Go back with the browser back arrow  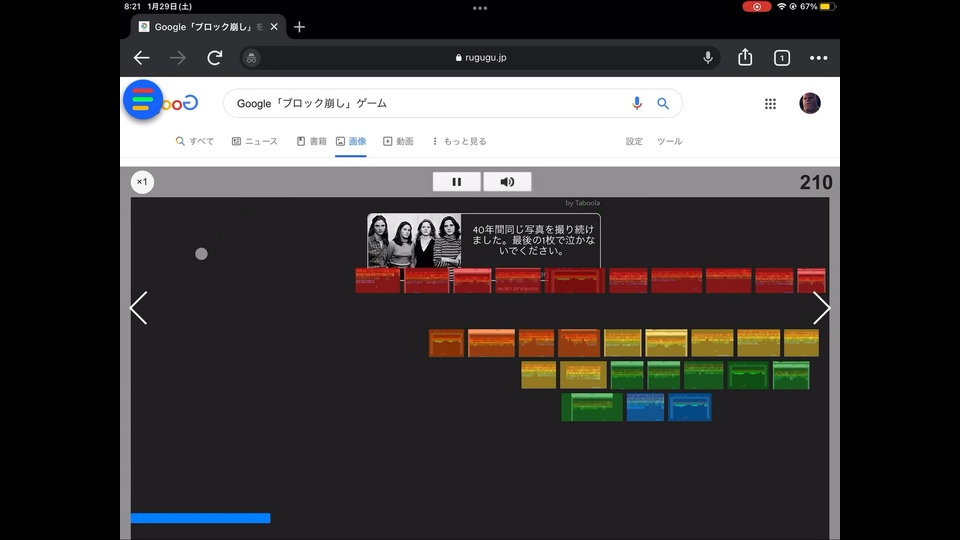click(141, 58)
